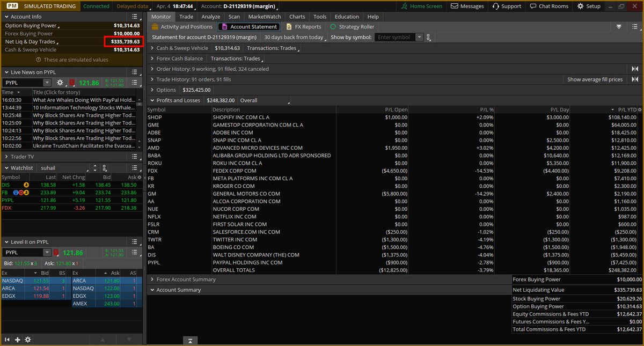The height and width of the screenshot is (346, 644).
Task: Expand the Trade History section
Action: (x=152, y=79)
